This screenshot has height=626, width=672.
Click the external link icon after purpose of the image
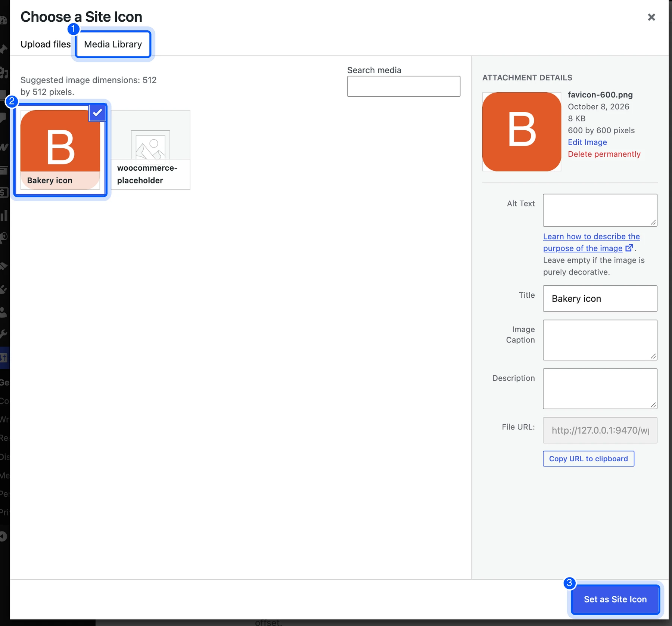[629, 248]
